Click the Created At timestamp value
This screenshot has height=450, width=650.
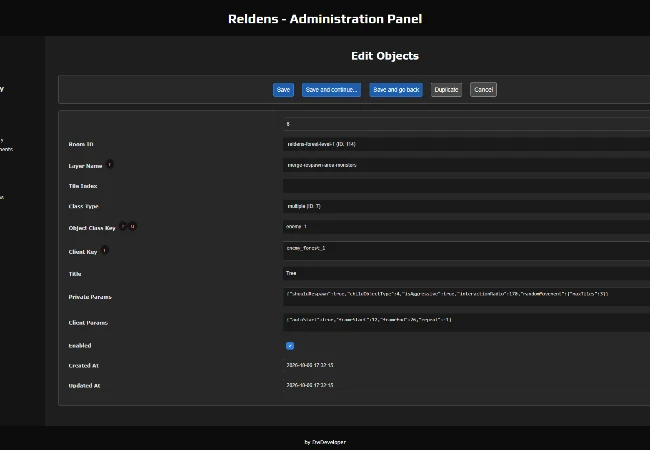[x=310, y=365]
